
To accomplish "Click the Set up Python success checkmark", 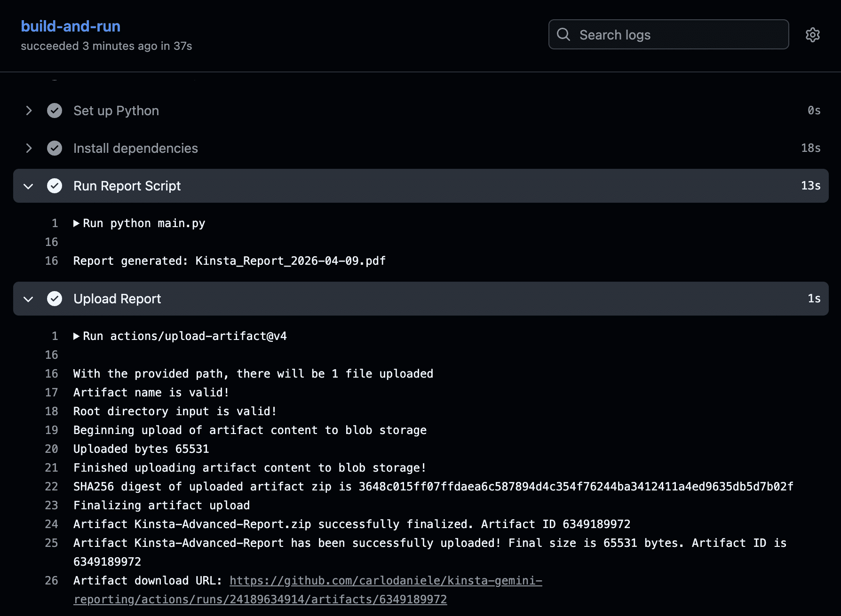I will tap(55, 111).
